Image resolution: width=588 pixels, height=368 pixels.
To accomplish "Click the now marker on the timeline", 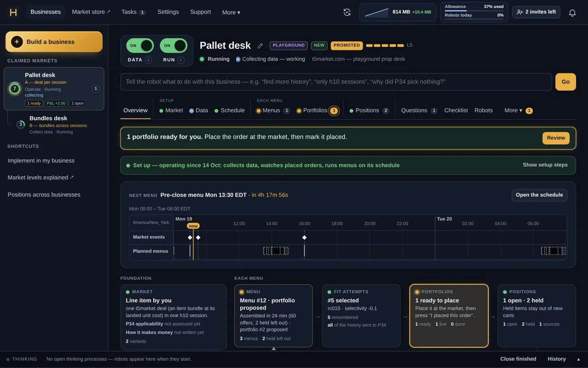I will click(193, 226).
